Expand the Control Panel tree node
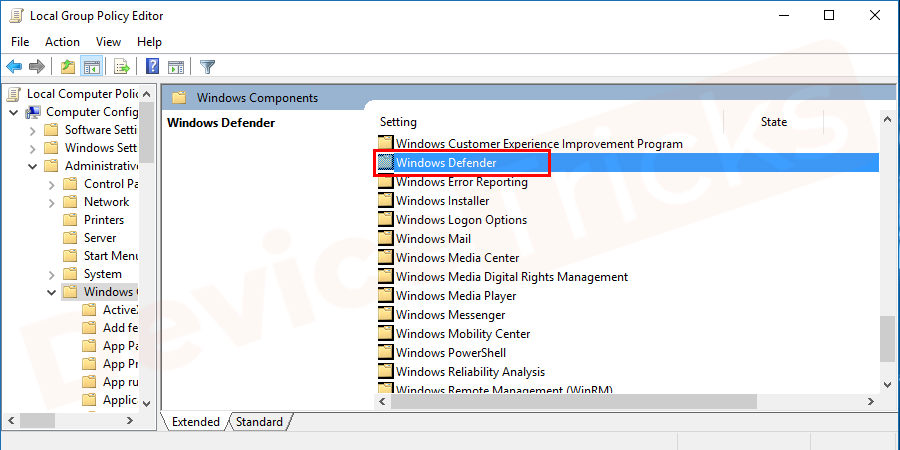 (52, 184)
